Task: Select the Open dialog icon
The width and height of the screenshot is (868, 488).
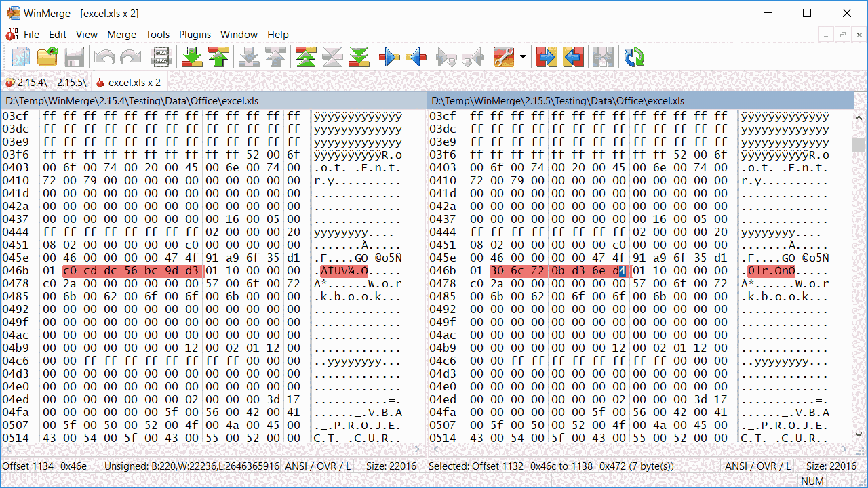Action: (x=47, y=57)
